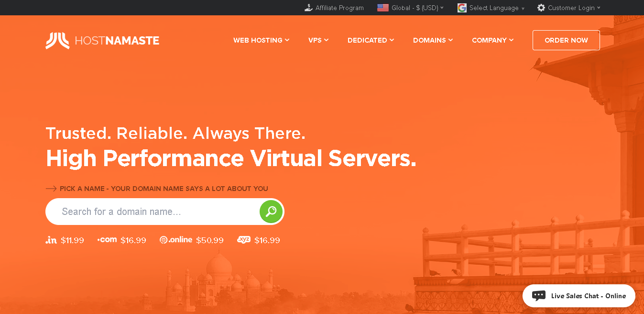Click the Order Now button
Viewport: 644px width, 314px height.
click(566, 40)
